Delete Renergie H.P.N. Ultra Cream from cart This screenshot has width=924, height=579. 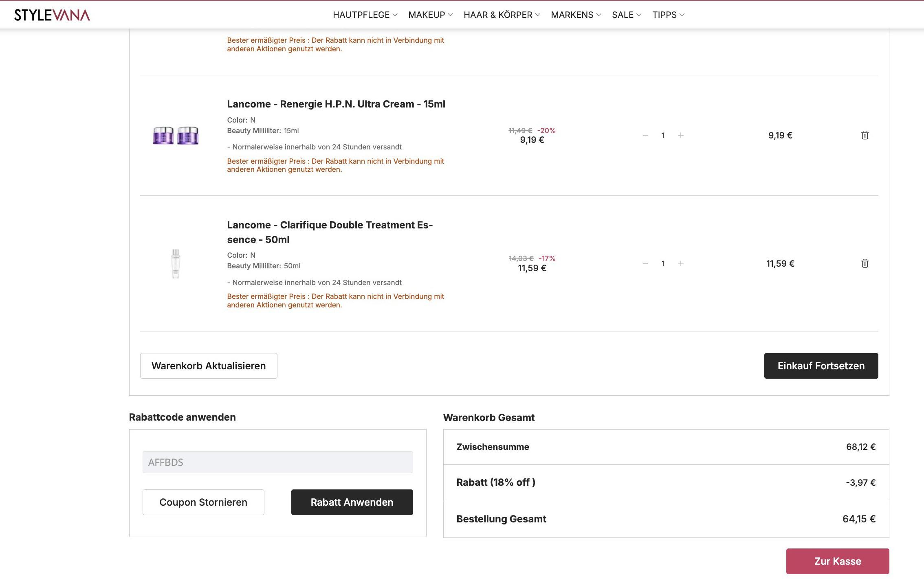(x=865, y=135)
